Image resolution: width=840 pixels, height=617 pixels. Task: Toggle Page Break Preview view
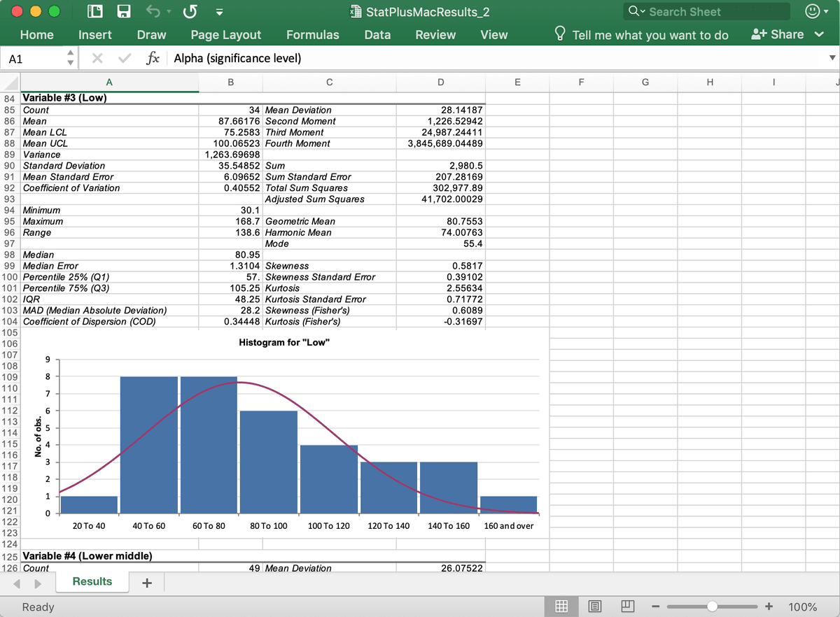628,607
